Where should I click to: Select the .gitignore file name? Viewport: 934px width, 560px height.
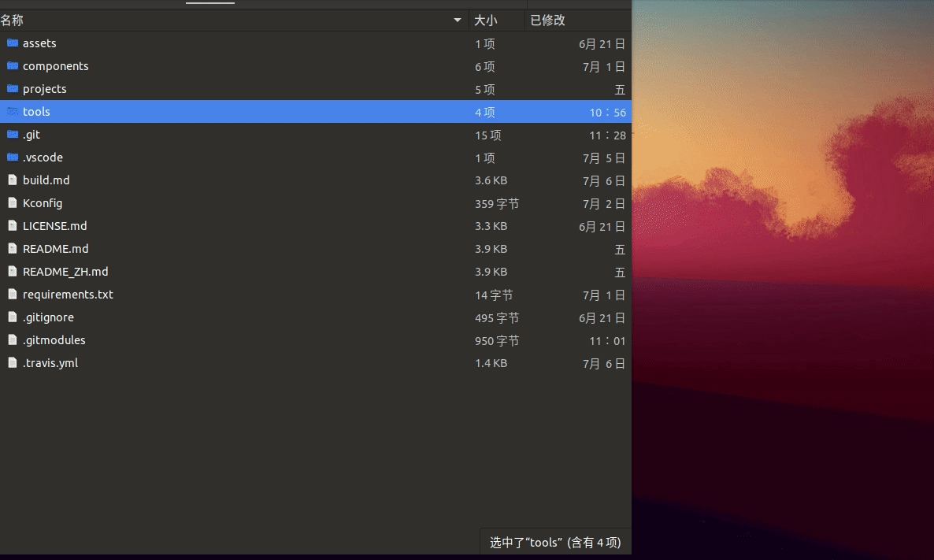(x=48, y=317)
